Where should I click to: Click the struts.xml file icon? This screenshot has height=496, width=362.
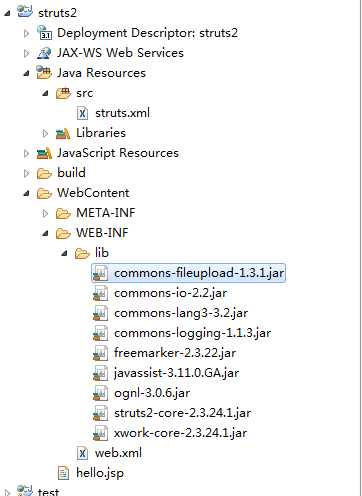click(82, 113)
